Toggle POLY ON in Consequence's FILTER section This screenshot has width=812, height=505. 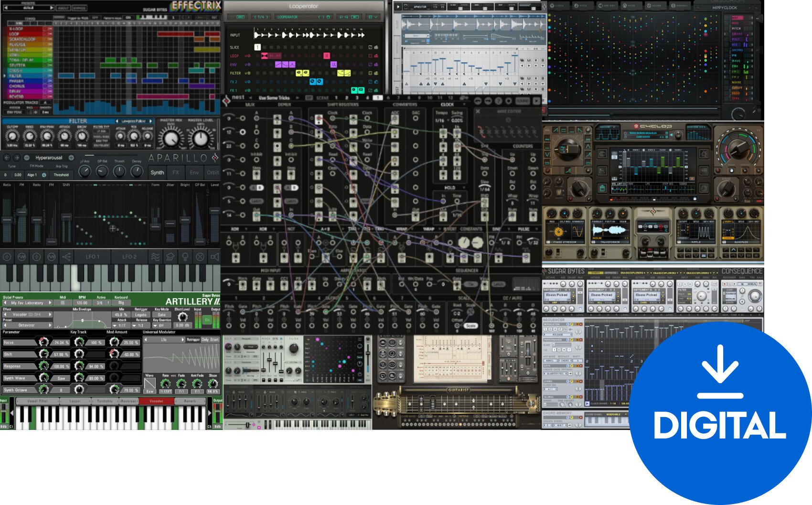click(689, 294)
